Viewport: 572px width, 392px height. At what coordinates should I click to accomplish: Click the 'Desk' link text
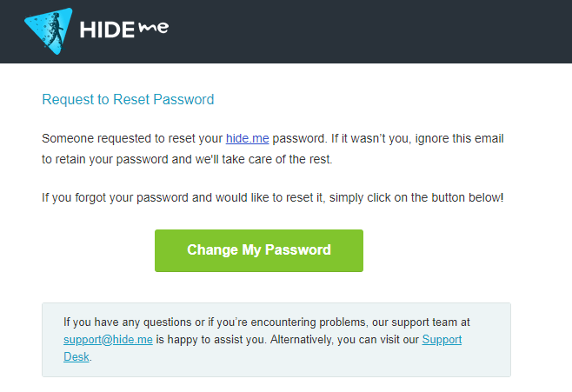click(x=76, y=356)
